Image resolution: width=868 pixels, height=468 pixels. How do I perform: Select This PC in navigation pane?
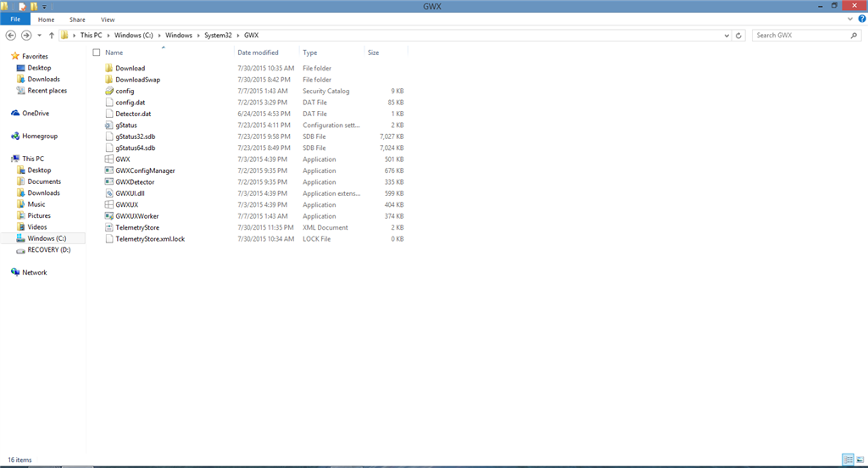pyautogui.click(x=33, y=159)
